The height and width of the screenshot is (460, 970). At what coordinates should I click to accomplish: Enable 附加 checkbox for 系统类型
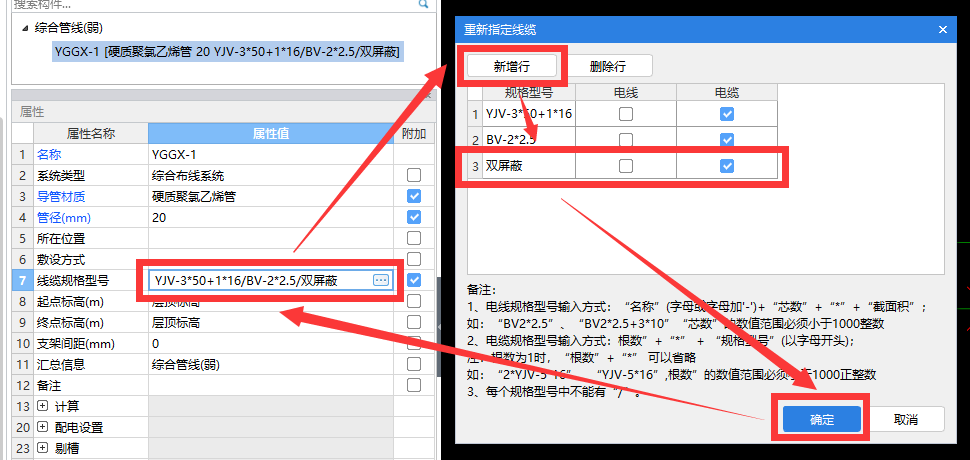pyautogui.click(x=414, y=175)
